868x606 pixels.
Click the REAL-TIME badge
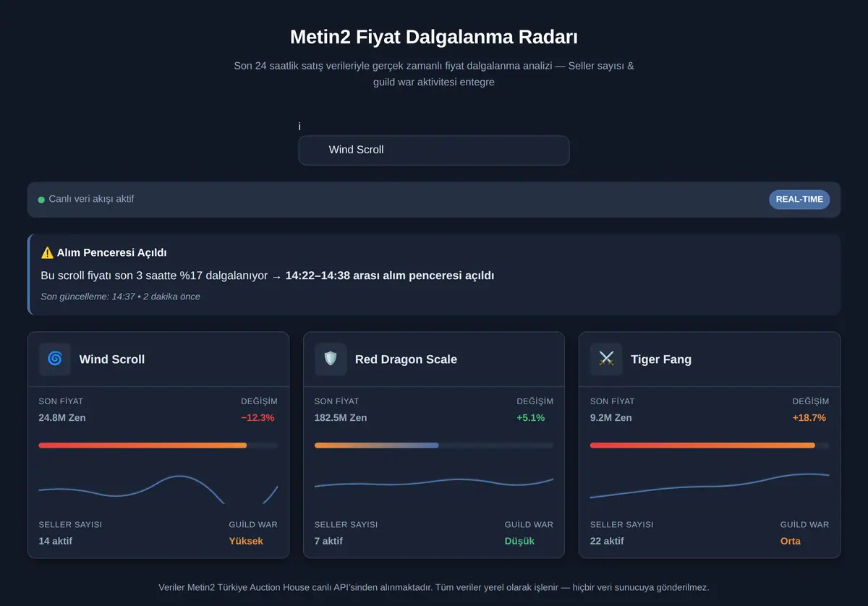pos(799,200)
